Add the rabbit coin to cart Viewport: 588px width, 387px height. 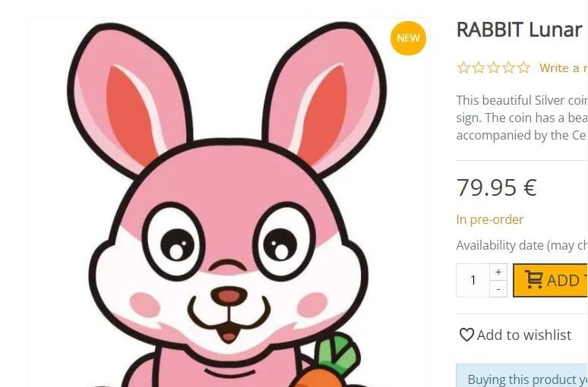pos(550,280)
